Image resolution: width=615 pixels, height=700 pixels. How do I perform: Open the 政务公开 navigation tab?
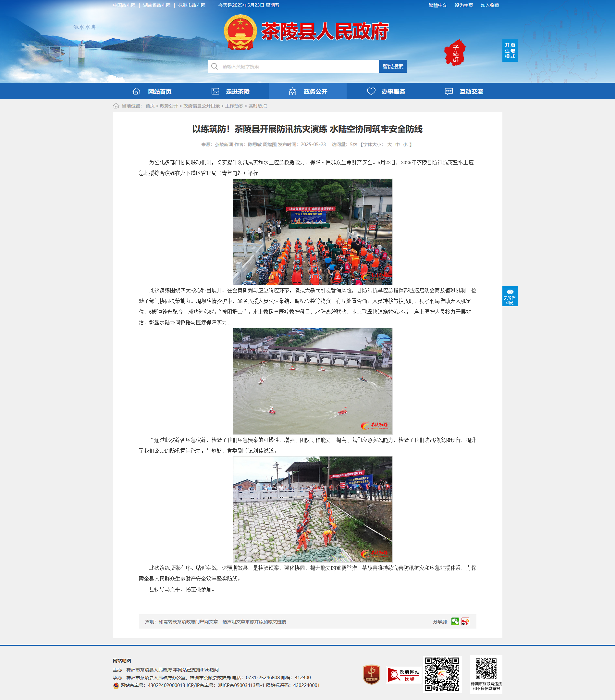(x=308, y=91)
